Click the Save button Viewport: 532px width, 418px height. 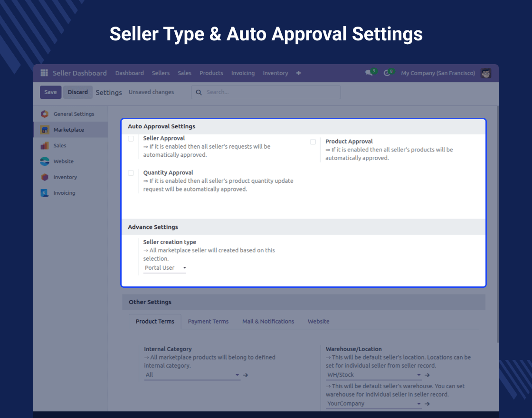[x=50, y=92]
